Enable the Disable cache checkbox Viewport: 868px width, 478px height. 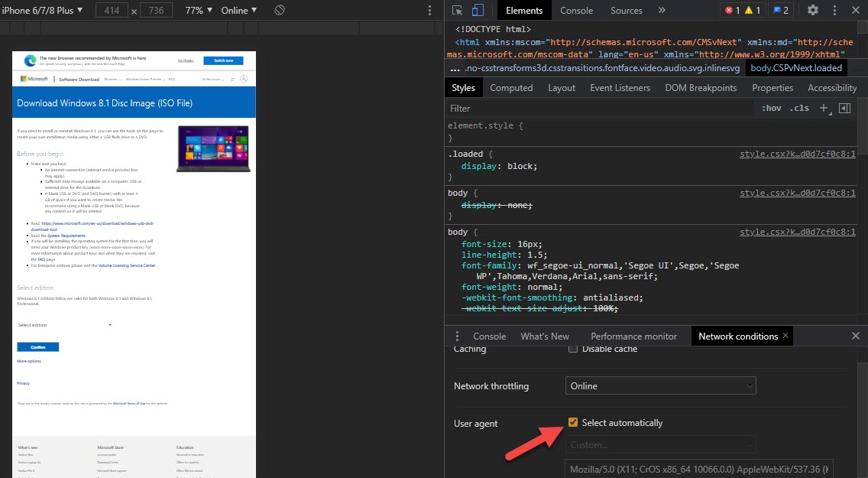(x=573, y=349)
